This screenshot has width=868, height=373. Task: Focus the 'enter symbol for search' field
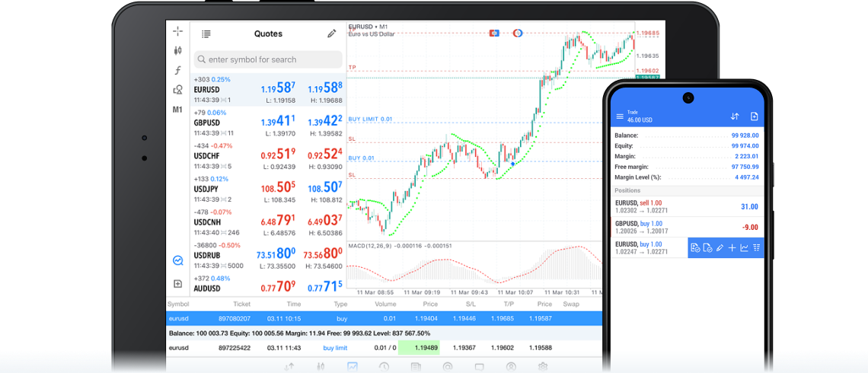(x=268, y=59)
